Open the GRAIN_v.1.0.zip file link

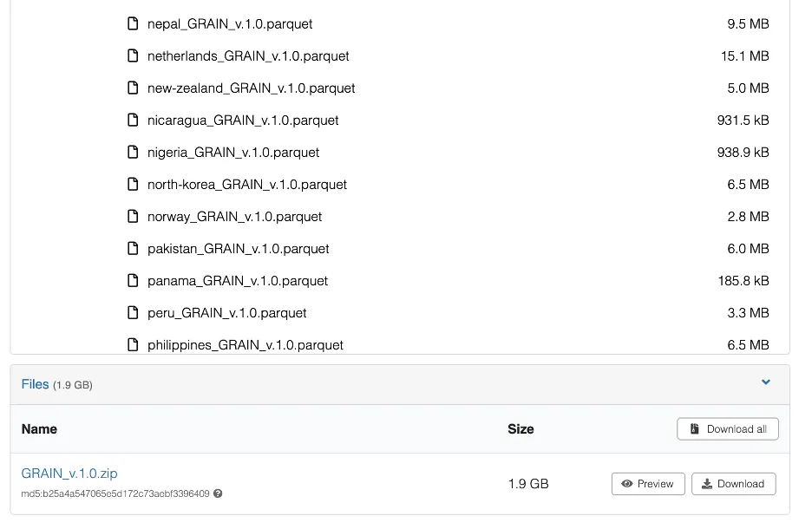(x=69, y=473)
